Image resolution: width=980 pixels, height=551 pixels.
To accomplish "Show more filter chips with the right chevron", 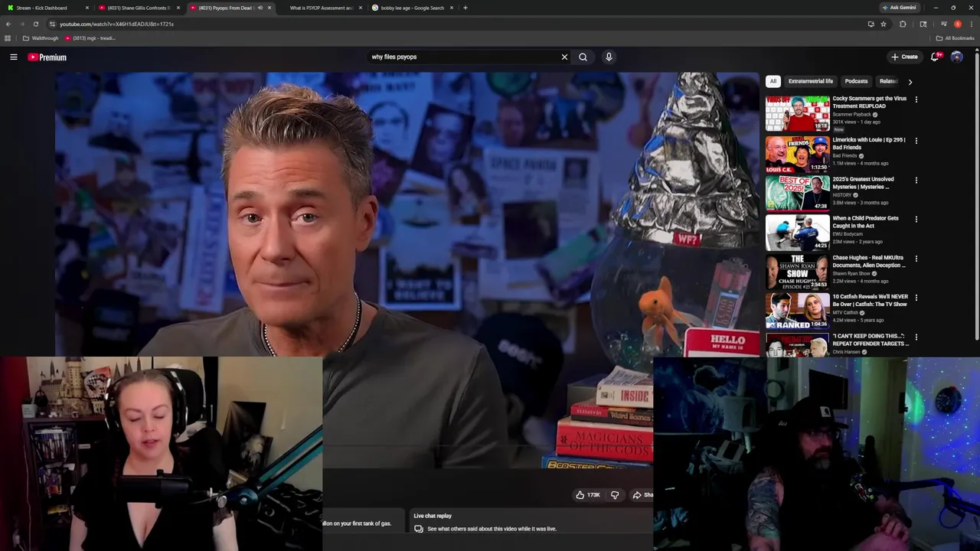I will pos(910,81).
